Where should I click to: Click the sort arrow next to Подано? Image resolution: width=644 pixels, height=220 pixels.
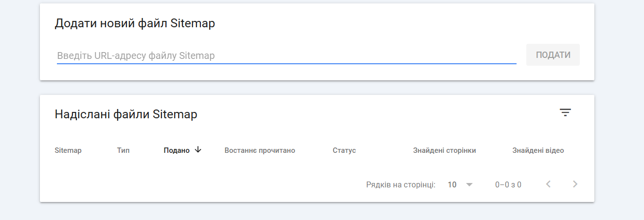(x=197, y=150)
